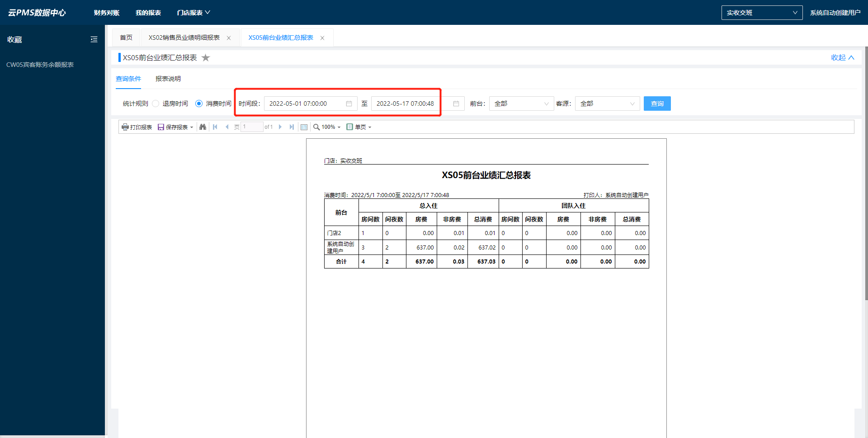
Task: Click 系统自动创建用户 account name
Action: click(x=835, y=13)
